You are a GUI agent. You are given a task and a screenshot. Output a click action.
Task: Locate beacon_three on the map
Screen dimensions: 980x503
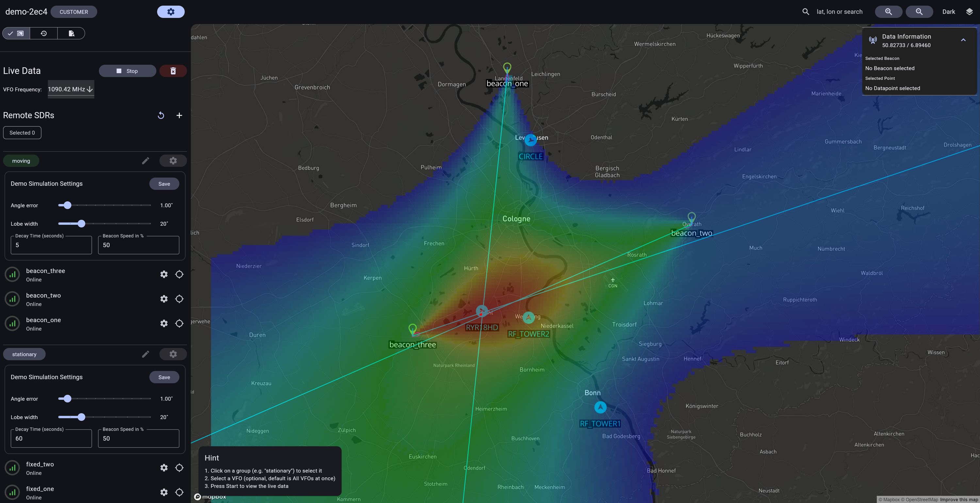(x=179, y=274)
